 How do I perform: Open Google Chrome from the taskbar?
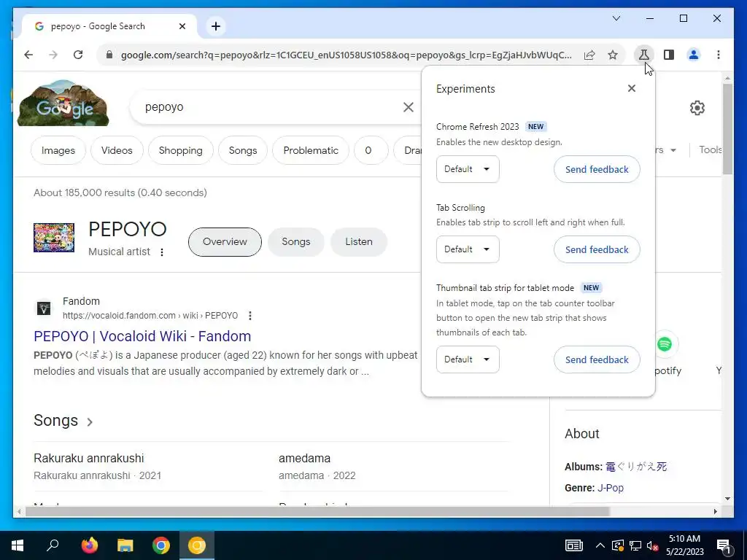161,545
